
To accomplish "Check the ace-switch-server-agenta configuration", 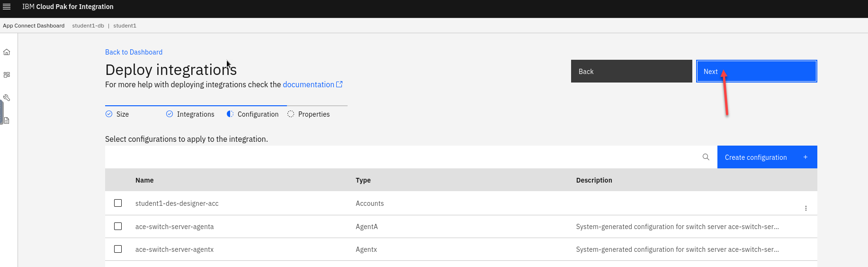I will point(118,226).
